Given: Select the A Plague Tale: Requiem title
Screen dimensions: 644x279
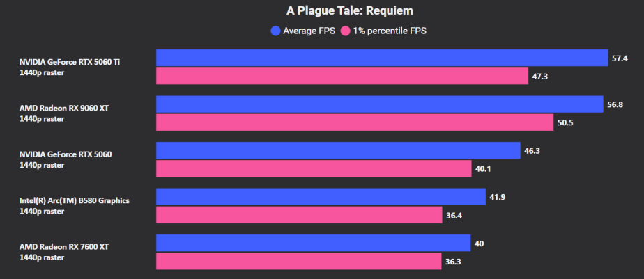Looking at the screenshot, I should [349, 10].
